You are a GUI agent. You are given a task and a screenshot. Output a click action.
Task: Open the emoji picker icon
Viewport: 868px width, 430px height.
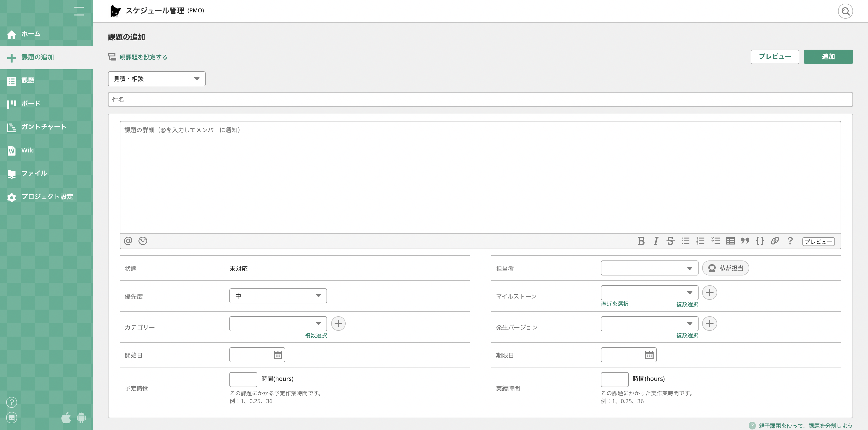[143, 241]
